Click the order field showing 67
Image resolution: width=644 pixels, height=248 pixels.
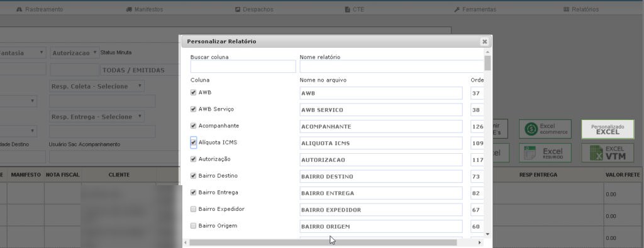click(x=477, y=210)
